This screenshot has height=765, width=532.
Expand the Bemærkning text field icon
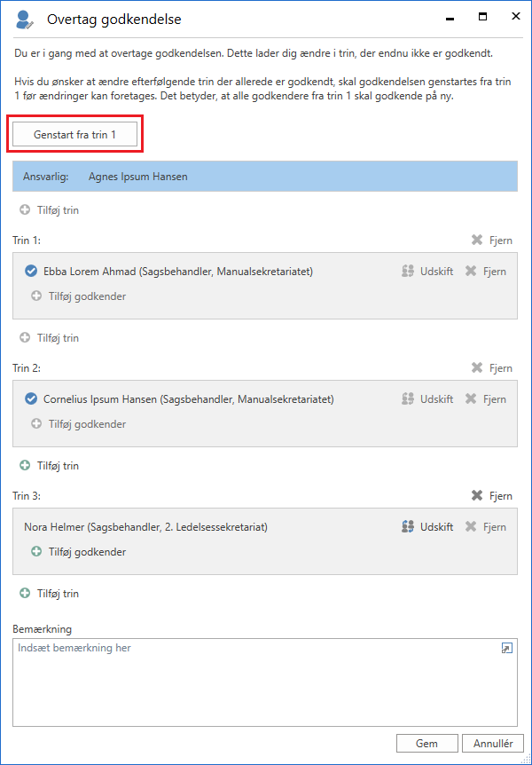coord(506,649)
